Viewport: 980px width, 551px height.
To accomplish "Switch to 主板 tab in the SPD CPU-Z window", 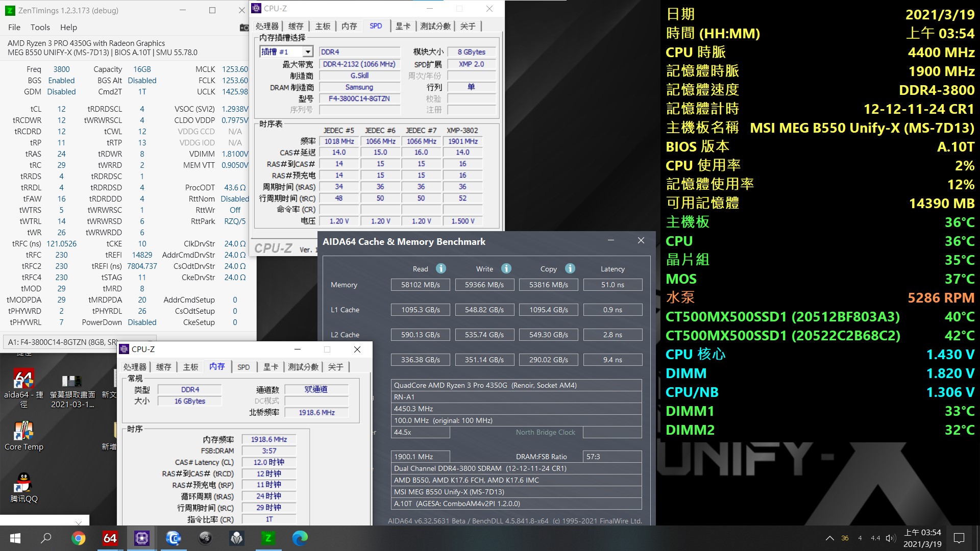I will (323, 26).
